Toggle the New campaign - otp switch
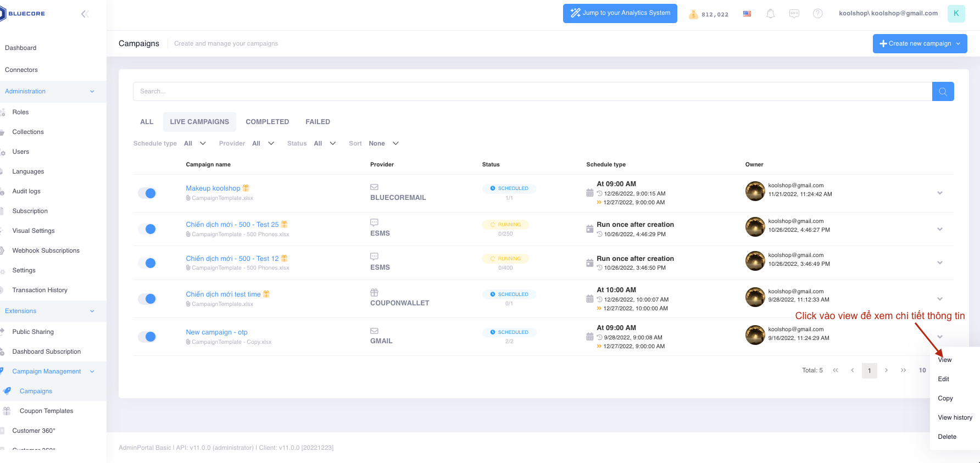980x463 pixels. click(x=147, y=337)
